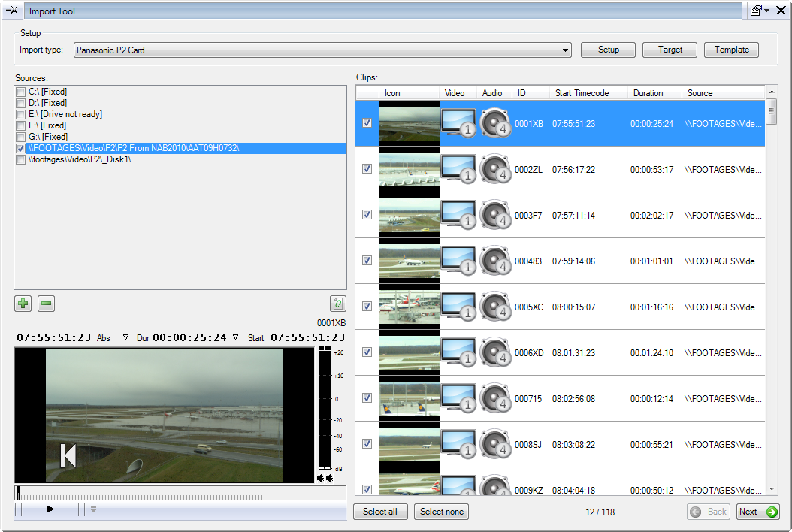Click the video track icon for clip 0001XB
The width and height of the screenshot is (792, 532).
458,123
